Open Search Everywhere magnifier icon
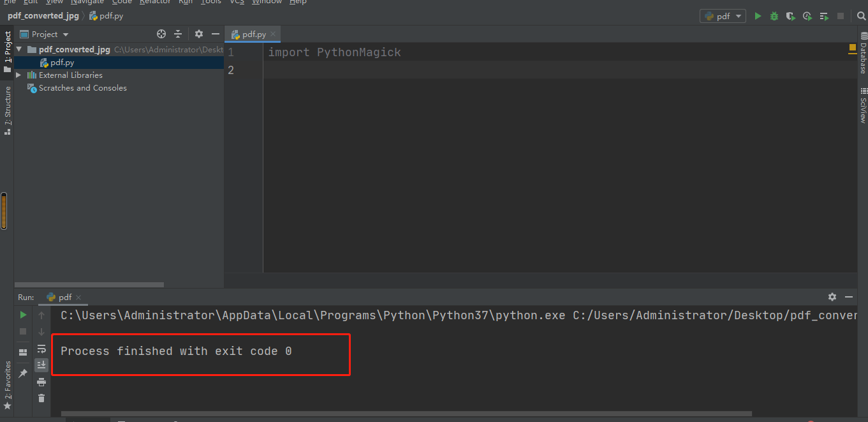868x422 pixels. (x=861, y=17)
